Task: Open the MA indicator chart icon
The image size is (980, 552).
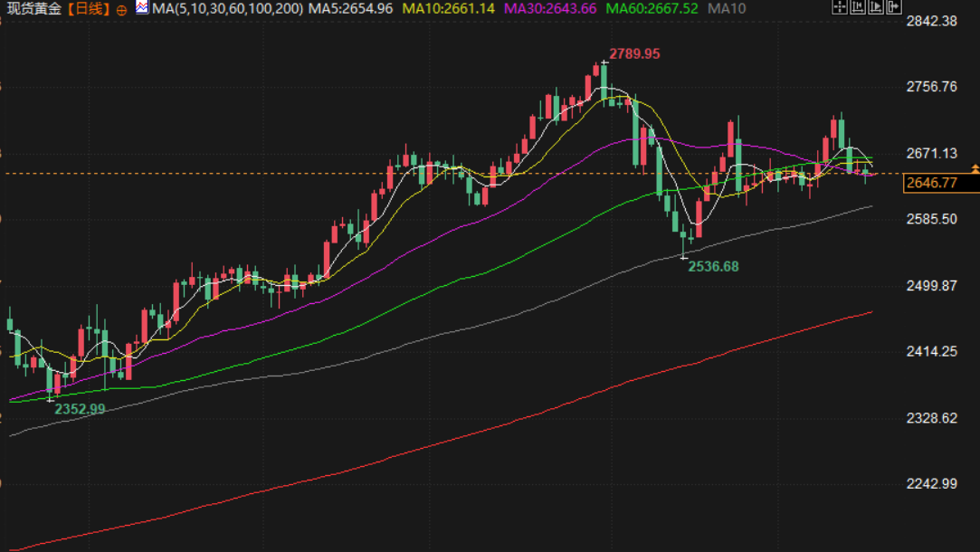Action: [x=142, y=7]
